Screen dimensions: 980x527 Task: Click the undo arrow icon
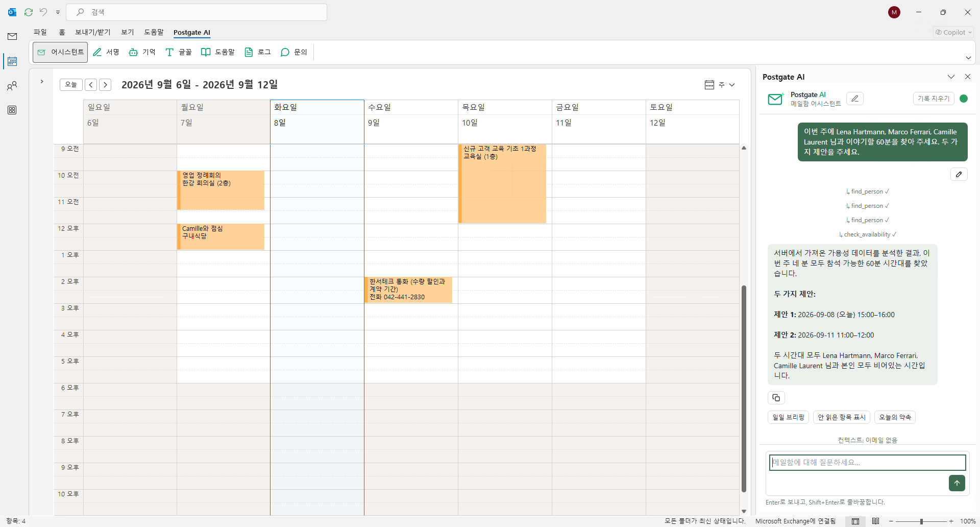click(43, 12)
